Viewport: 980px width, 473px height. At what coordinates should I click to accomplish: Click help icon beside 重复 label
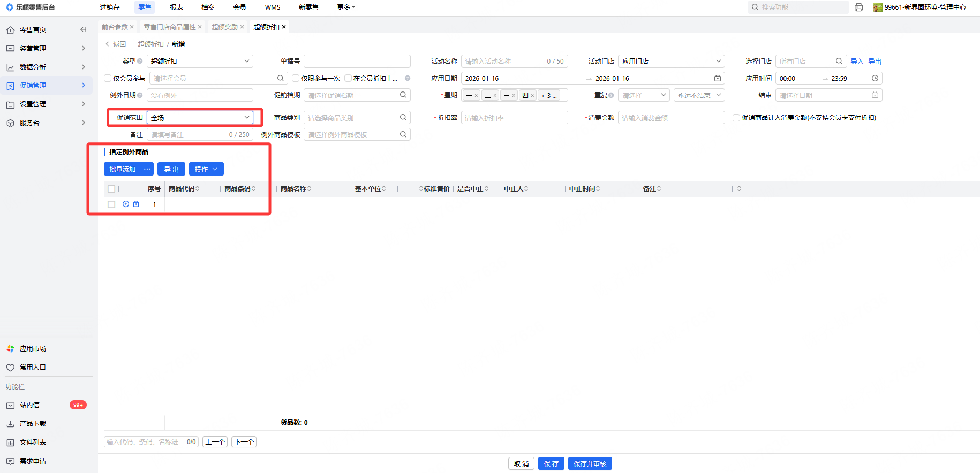click(611, 95)
